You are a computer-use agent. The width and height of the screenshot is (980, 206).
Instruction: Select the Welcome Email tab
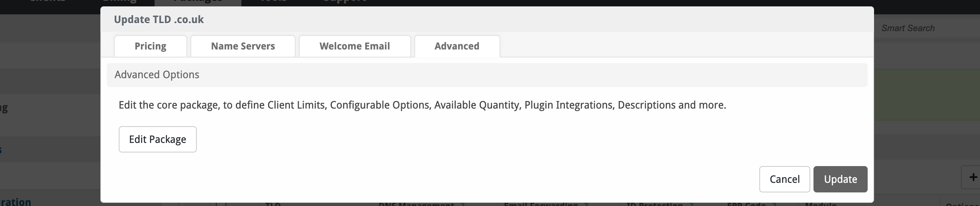[355, 46]
